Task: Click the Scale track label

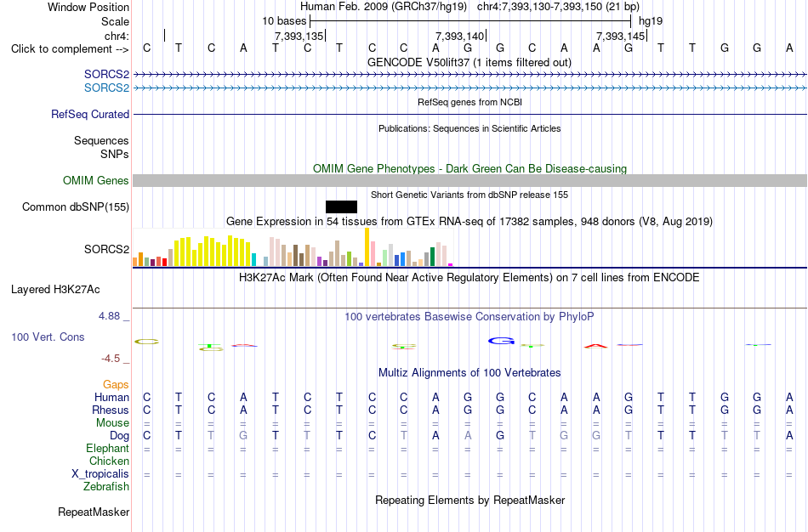Action: pyautogui.click(x=115, y=21)
